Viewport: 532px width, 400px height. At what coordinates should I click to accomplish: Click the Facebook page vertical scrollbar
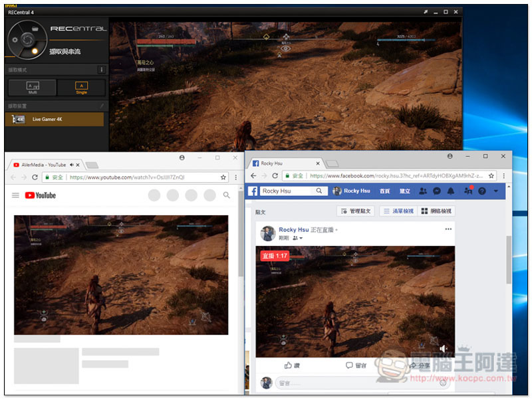click(509, 260)
